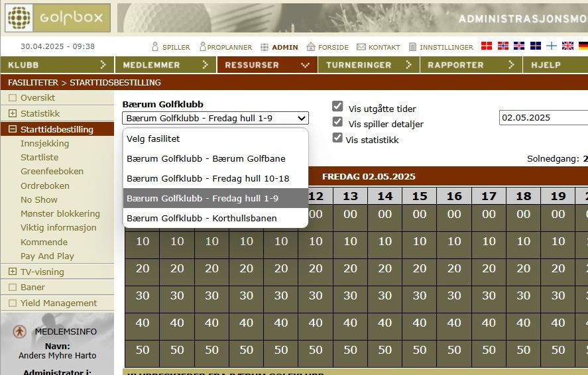Switch language to the Norwegian flag
Image resolution: width=588 pixels, height=375 pixels.
pos(503,46)
